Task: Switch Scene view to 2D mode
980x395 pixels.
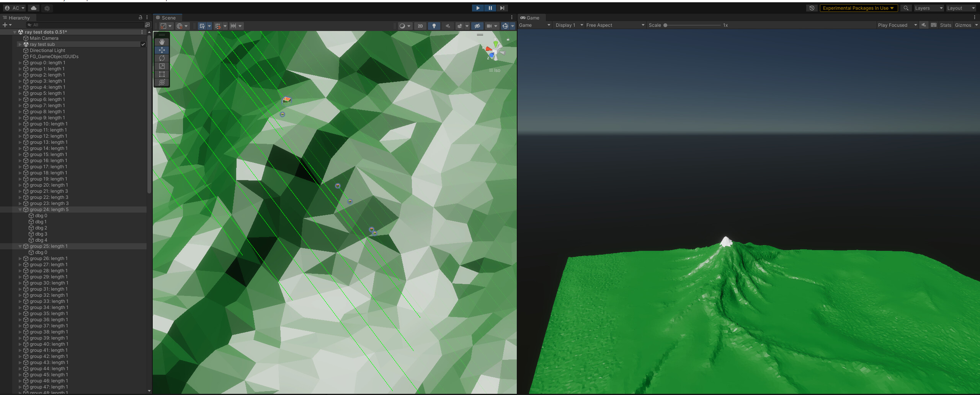Action: pyautogui.click(x=420, y=26)
